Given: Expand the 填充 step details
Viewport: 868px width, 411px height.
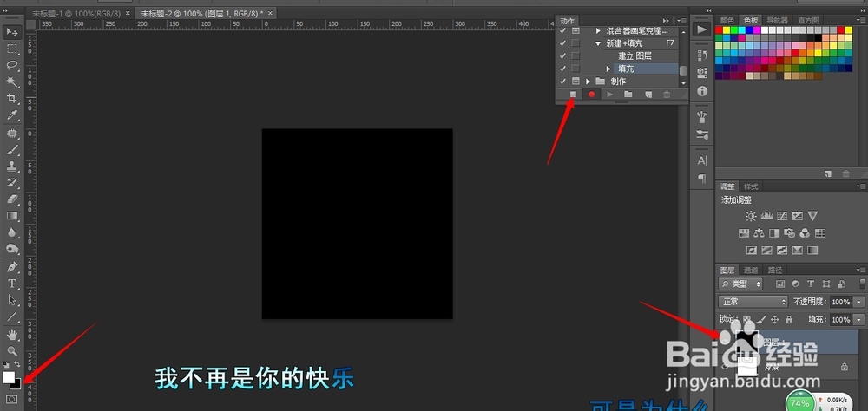Looking at the screenshot, I should (608, 68).
